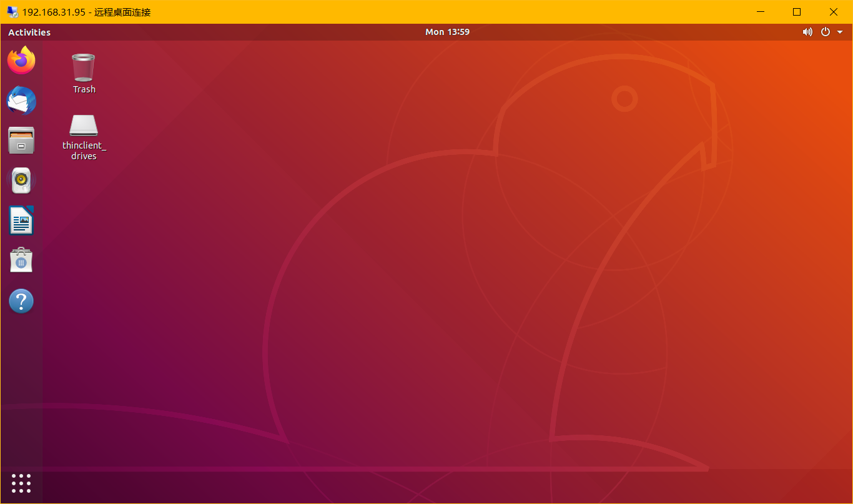
Task: Open the clock showing Mon 13:59
Action: tap(447, 32)
